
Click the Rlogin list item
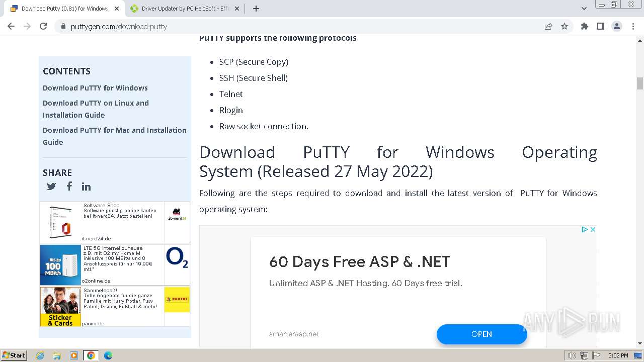(x=231, y=110)
